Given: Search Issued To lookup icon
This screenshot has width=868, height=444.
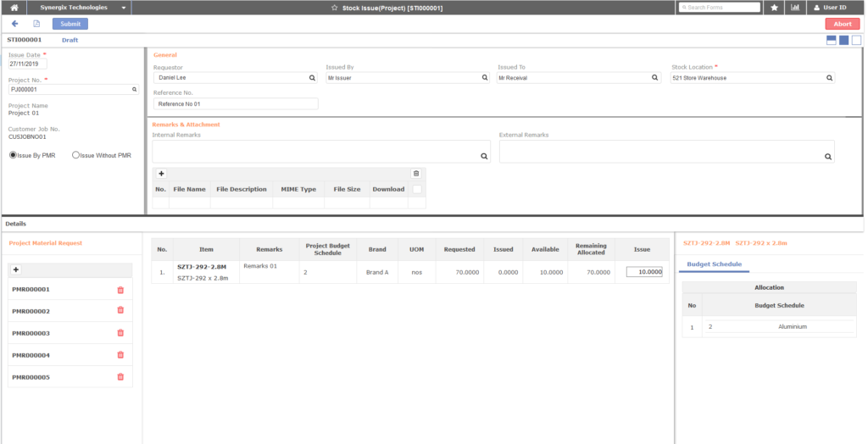Looking at the screenshot, I should [x=655, y=78].
